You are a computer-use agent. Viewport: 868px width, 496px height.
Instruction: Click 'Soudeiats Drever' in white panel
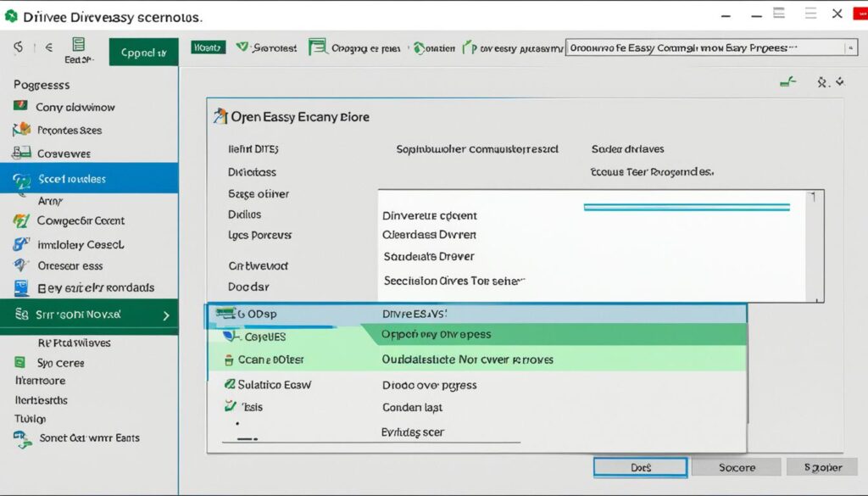[x=429, y=256]
